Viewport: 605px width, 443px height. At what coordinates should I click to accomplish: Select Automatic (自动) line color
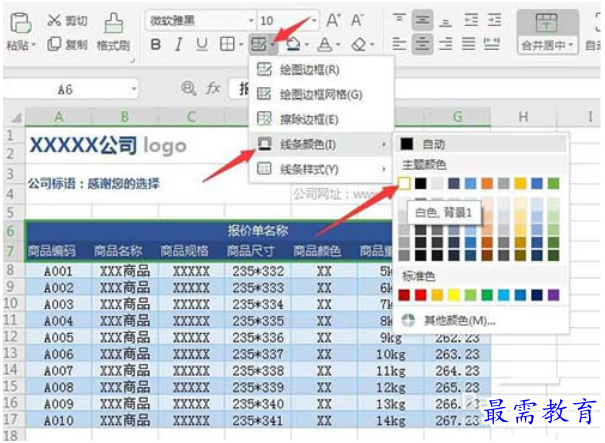[x=481, y=144]
